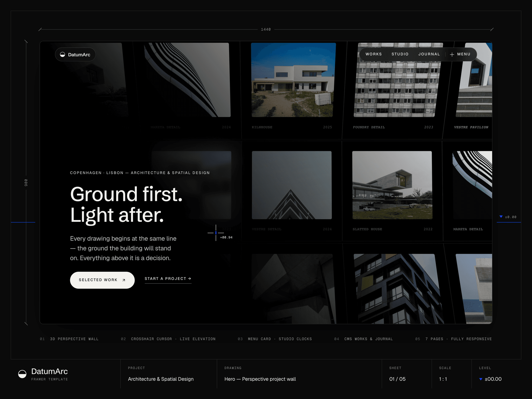532x399 pixels.
Task: Open the Foundry Detail 2023 project image
Action: point(398,80)
